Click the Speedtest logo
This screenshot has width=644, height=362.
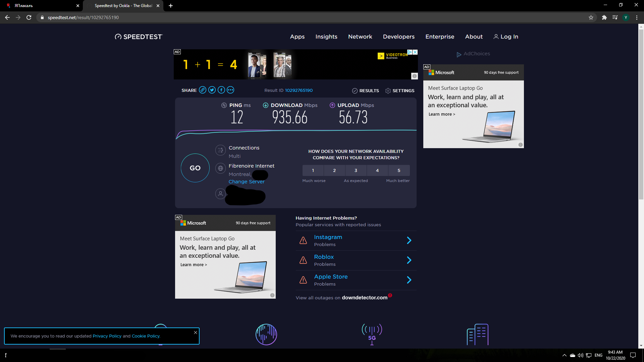[x=139, y=37]
